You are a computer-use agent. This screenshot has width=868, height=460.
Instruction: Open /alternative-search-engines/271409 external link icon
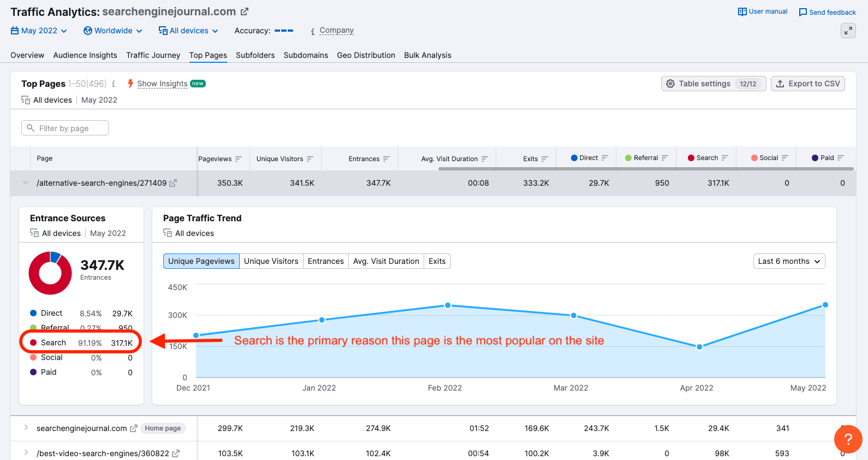point(173,183)
